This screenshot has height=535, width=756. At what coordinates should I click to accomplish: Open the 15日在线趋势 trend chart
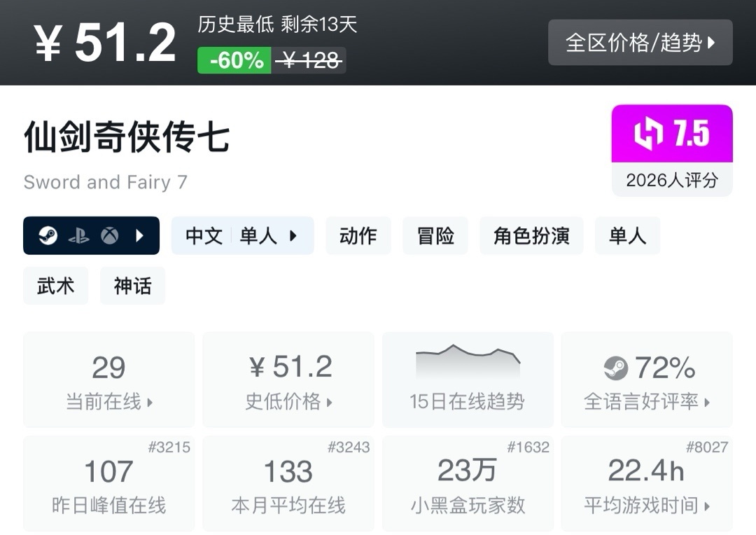[468, 380]
